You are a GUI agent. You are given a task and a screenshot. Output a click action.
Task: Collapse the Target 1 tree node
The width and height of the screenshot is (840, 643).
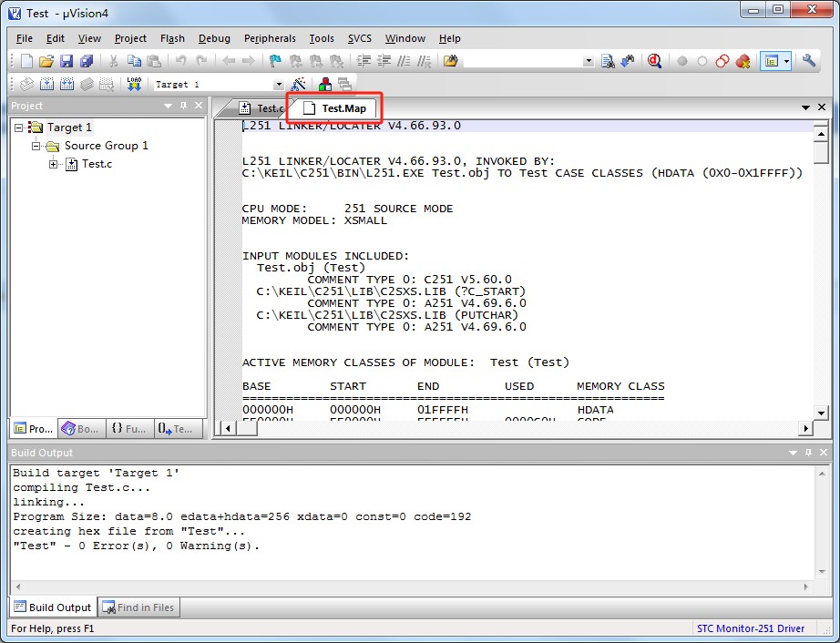(19, 128)
